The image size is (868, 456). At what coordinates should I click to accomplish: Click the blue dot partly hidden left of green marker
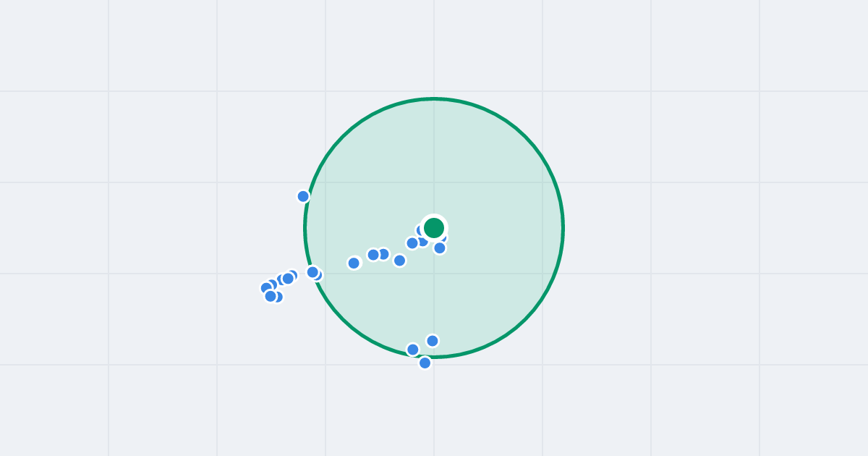click(420, 230)
